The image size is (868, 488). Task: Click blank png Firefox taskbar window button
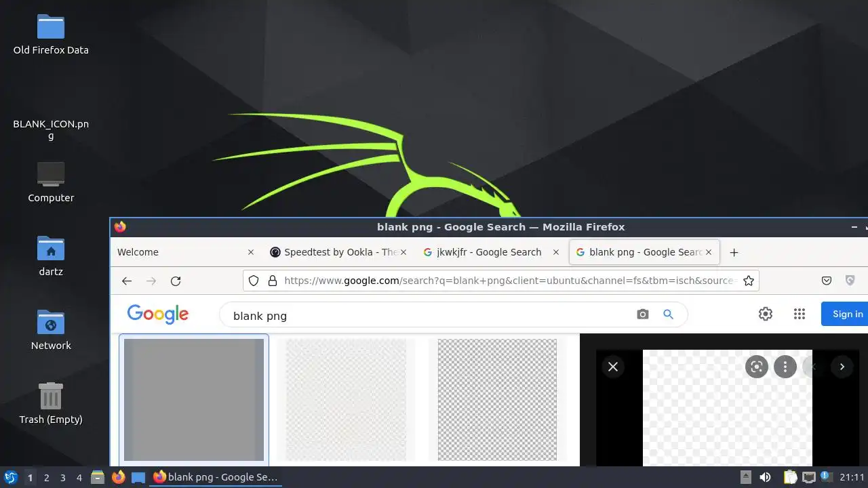click(x=216, y=477)
